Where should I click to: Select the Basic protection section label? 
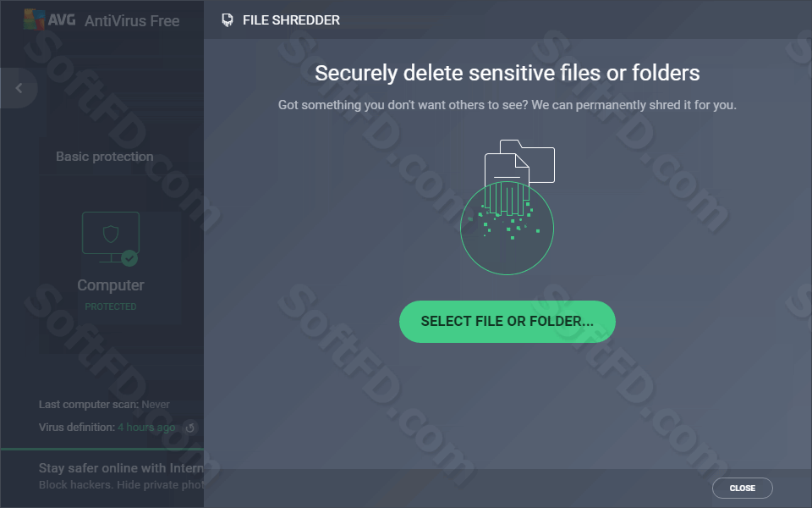tap(105, 157)
